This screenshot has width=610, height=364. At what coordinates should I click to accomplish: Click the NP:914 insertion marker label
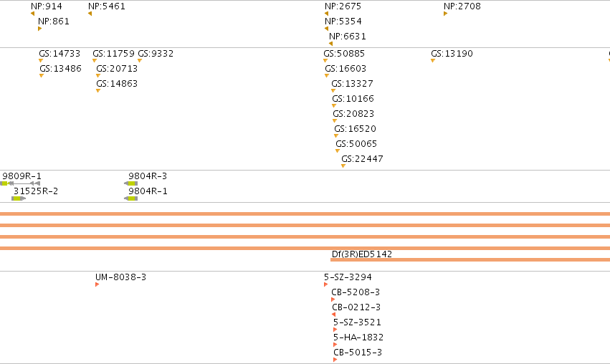[47, 6]
